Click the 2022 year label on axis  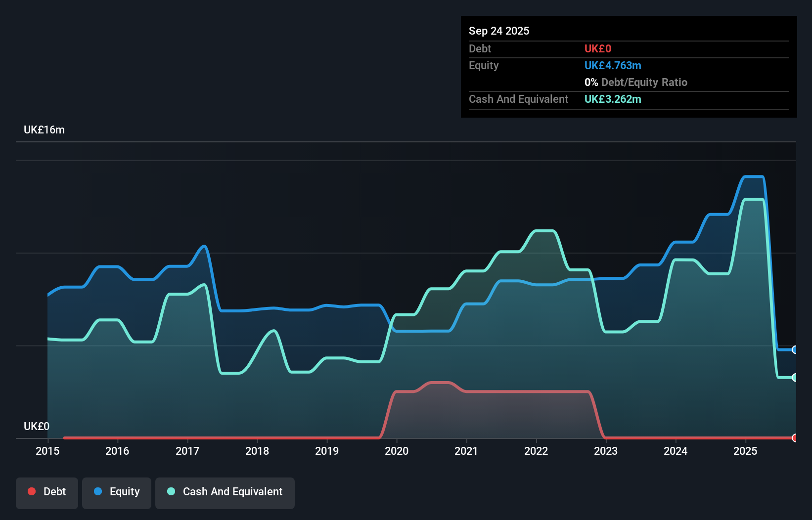coord(536,451)
